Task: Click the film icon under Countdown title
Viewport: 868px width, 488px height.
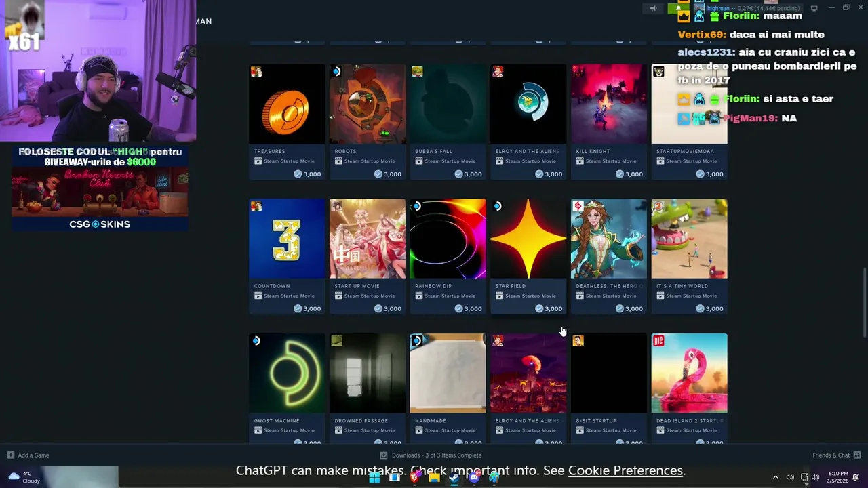Action: (x=258, y=296)
